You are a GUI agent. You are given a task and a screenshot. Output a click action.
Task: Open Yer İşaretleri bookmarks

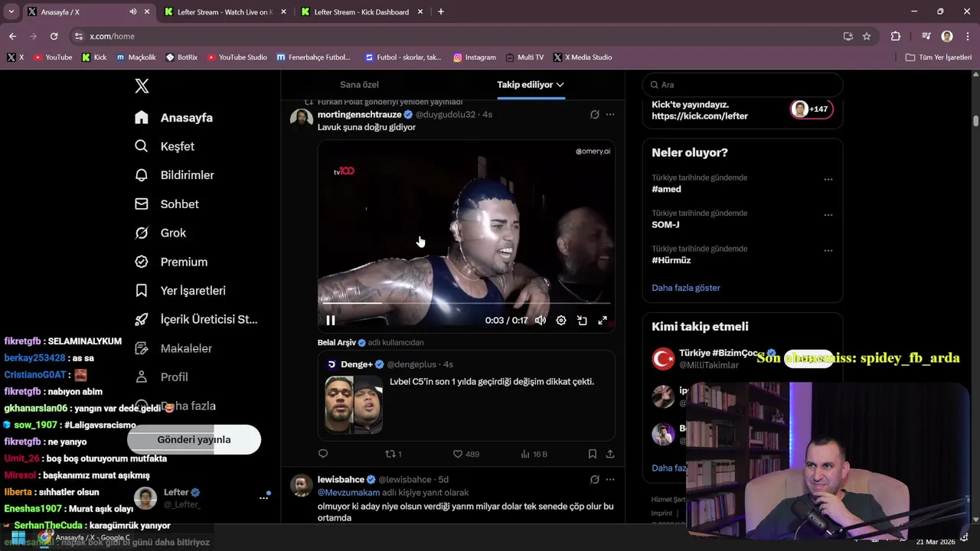pyautogui.click(x=180, y=291)
